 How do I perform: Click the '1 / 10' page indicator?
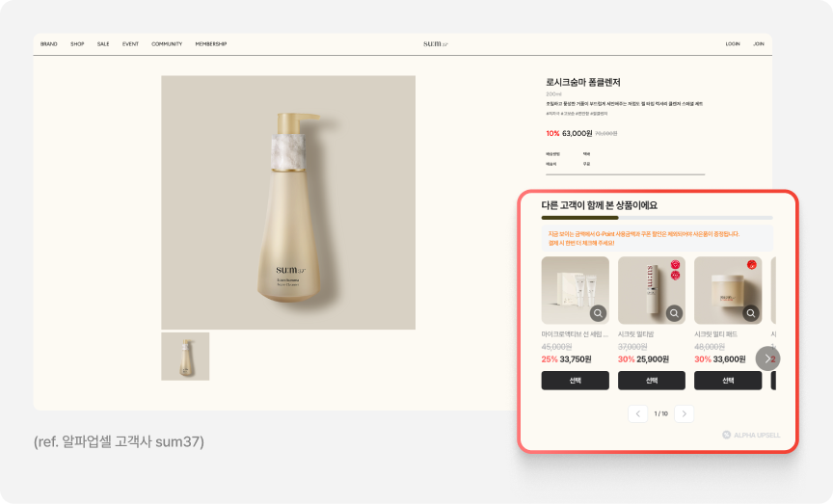[x=660, y=413]
